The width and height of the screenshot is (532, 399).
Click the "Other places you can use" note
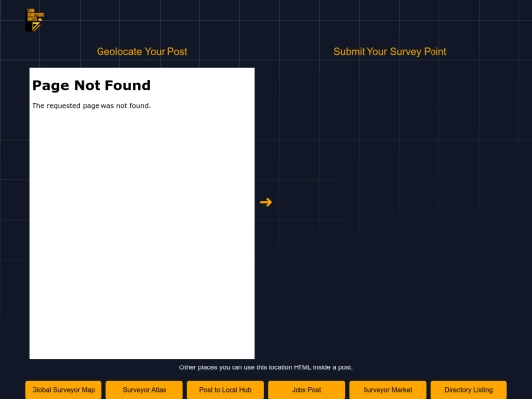pyautogui.click(x=266, y=367)
